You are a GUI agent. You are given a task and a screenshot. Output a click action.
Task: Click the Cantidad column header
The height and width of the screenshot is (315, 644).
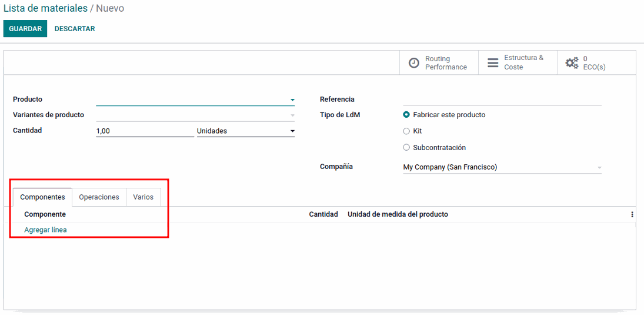click(x=323, y=214)
